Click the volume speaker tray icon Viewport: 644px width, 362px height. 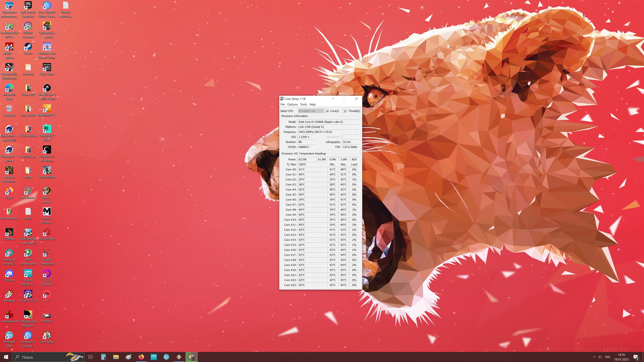600,357
